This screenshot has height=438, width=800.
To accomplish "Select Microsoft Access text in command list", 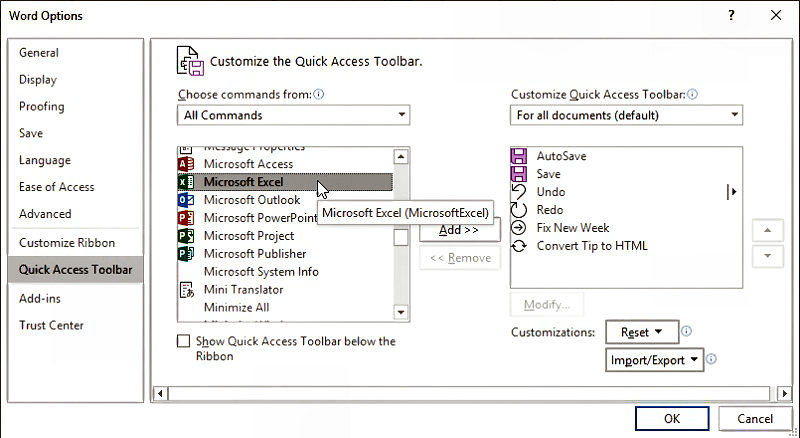I will 248,164.
